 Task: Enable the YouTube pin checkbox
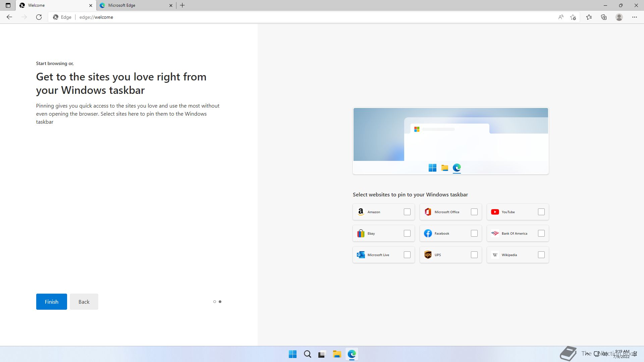tap(541, 212)
